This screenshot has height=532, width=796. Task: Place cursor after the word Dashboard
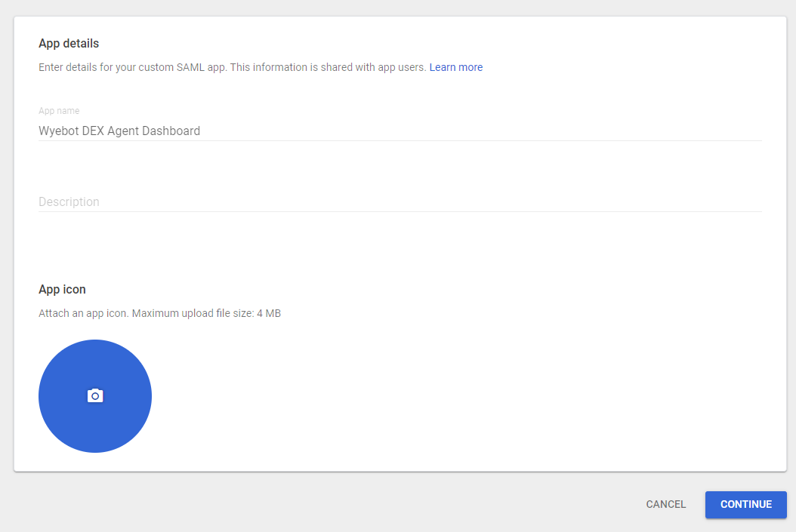pyautogui.click(x=201, y=131)
